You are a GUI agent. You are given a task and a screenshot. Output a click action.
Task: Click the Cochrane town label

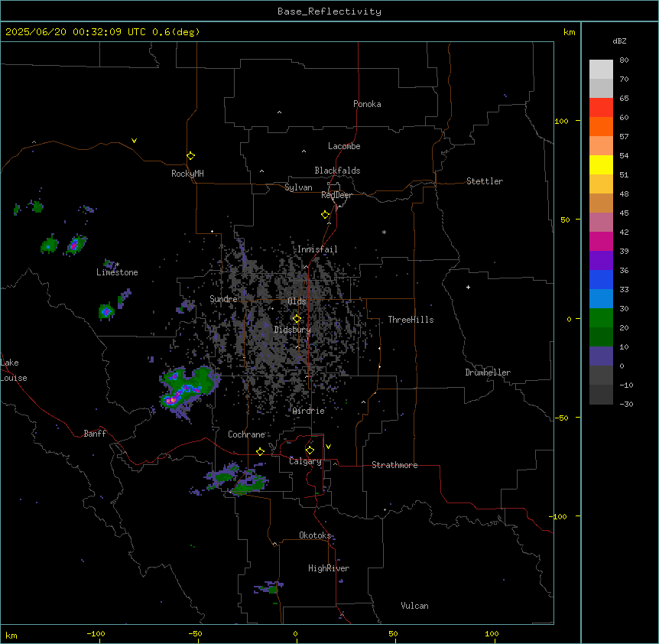click(x=246, y=434)
